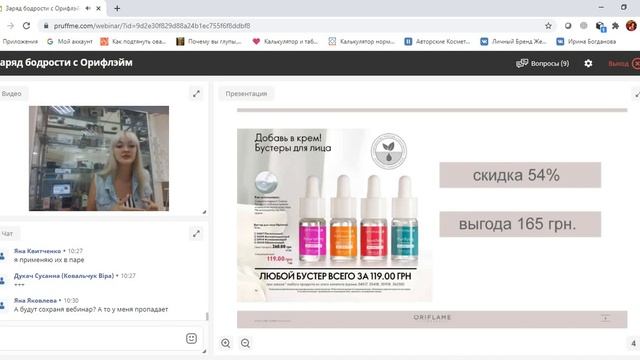View site security lock info
Viewport: 640px width, 360px height.
[x=46, y=26]
